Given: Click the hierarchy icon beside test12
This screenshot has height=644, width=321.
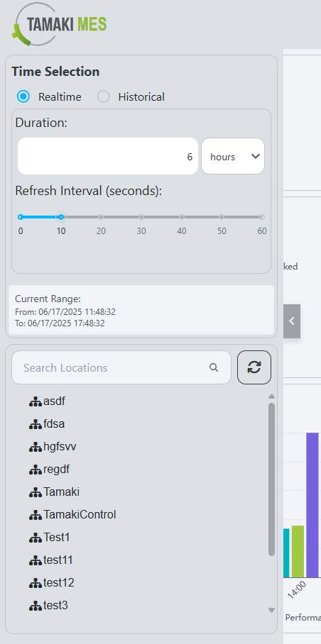Looking at the screenshot, I should (x=36, y=583).
